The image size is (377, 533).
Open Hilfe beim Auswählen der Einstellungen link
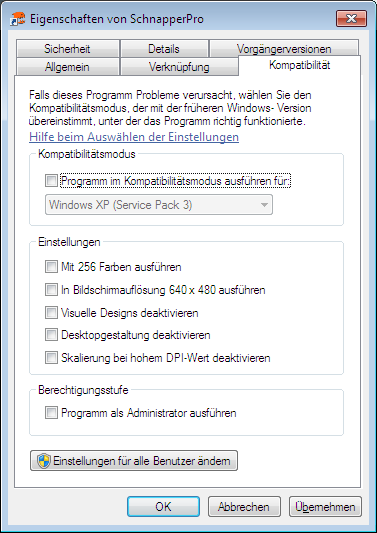click(x=134, y=137)
